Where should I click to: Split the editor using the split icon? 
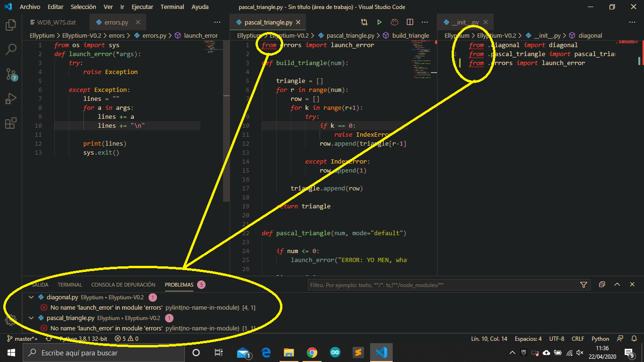coord(409,22)
